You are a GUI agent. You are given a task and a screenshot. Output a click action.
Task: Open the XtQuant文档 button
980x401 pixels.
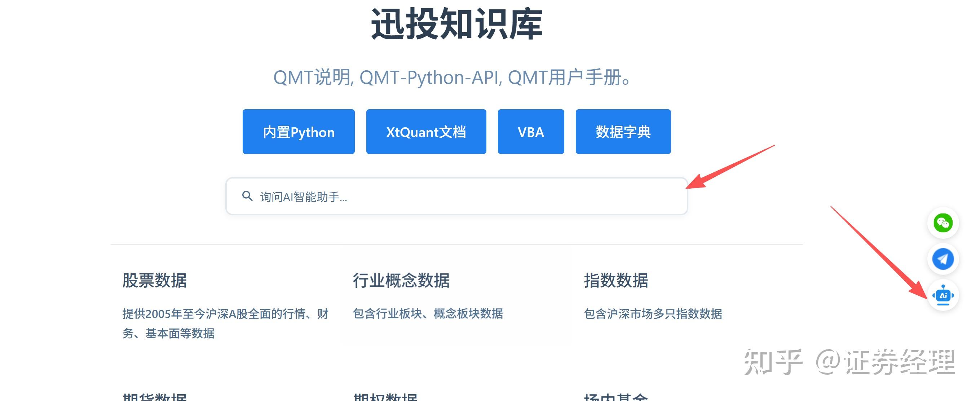426,132
